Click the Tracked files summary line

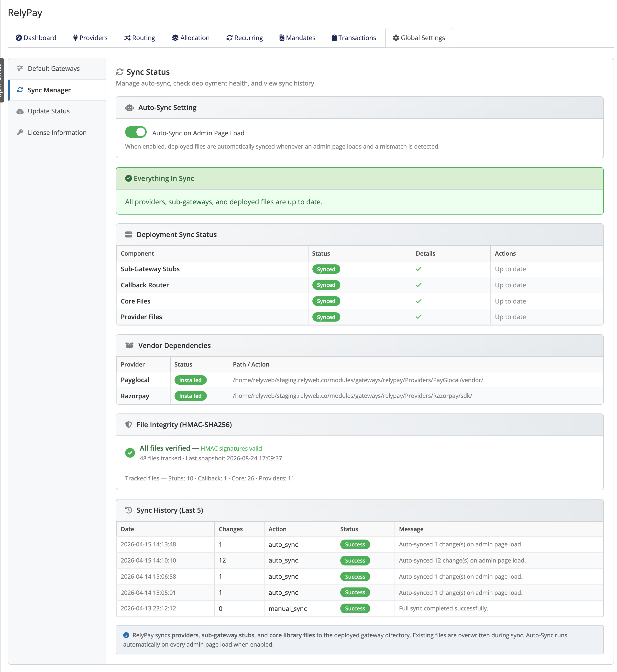pos(209,478)
